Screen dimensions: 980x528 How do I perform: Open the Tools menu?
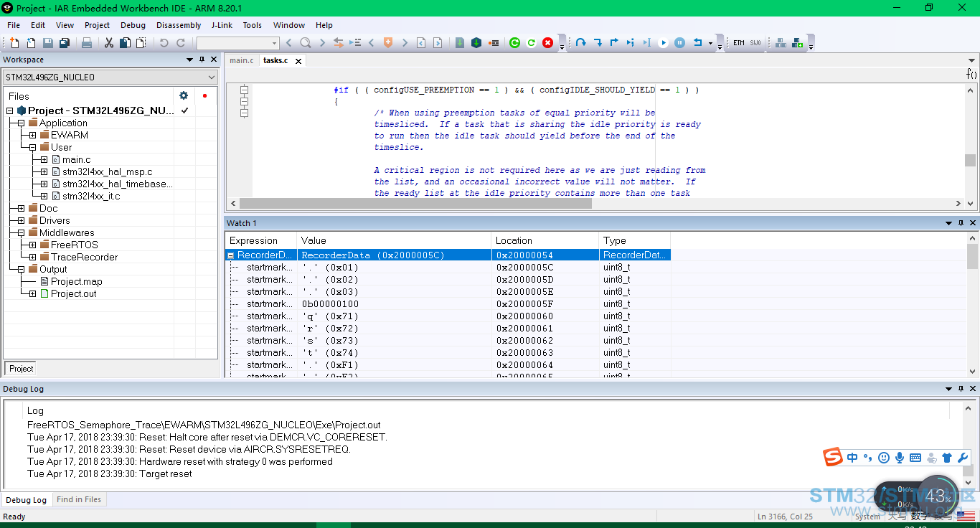coord(253,25)
